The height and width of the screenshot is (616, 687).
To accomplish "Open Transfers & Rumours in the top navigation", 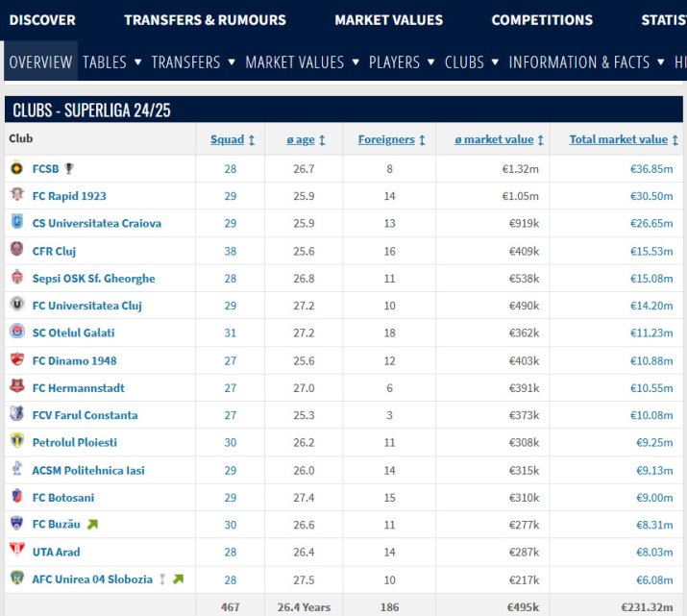I will (205, 20).
